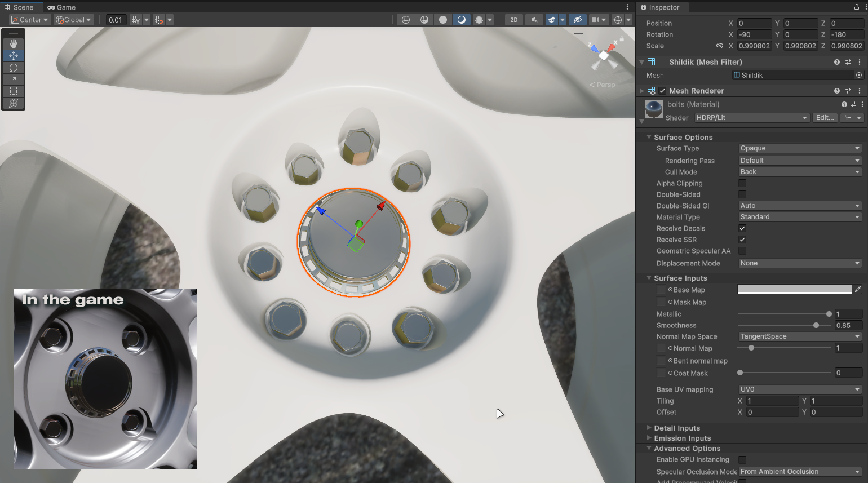Toggle scene audio mute button

[534, 20]
